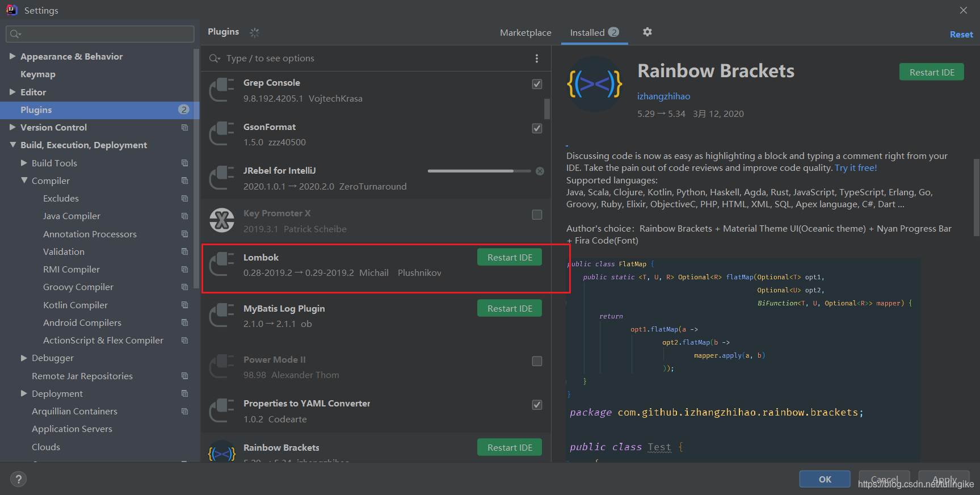Image resolution: width=980 pixels, height=495 pixels.
Task: Open the izhangzhihao author link
Action: (663, 97)
